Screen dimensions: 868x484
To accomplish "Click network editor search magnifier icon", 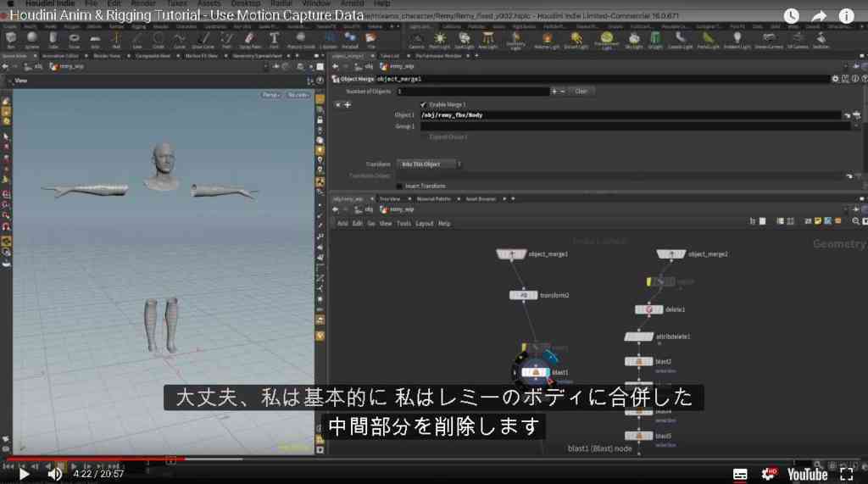I will pyautogui.click(x=856, y=221).
